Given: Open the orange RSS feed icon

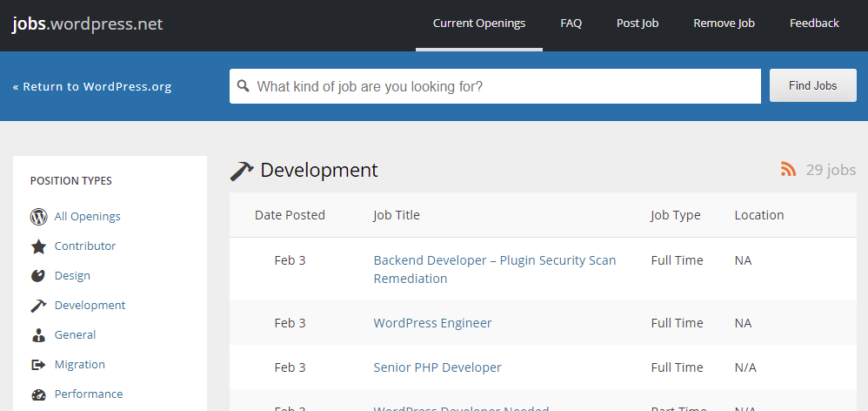Looking at the screenshot, I should coord(788,170).
